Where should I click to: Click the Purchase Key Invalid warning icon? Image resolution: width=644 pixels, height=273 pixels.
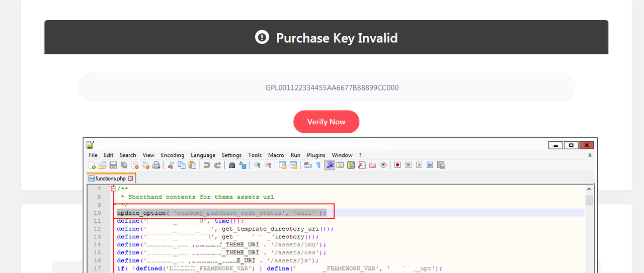262,37
